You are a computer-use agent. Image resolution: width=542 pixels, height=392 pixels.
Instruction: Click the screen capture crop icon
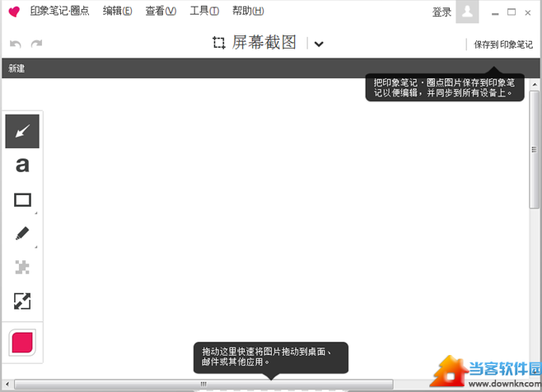(x=219, y=43)
